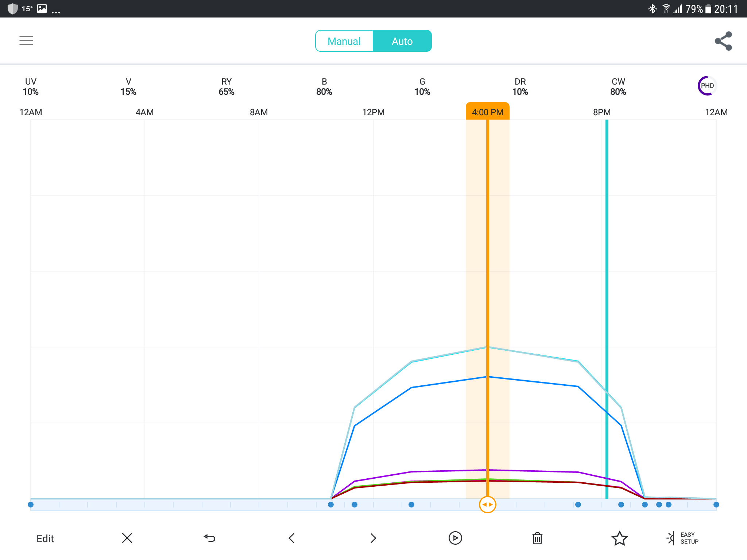Tap the Edit label
This screenshot has width=747, height=560.
point(45,538)
